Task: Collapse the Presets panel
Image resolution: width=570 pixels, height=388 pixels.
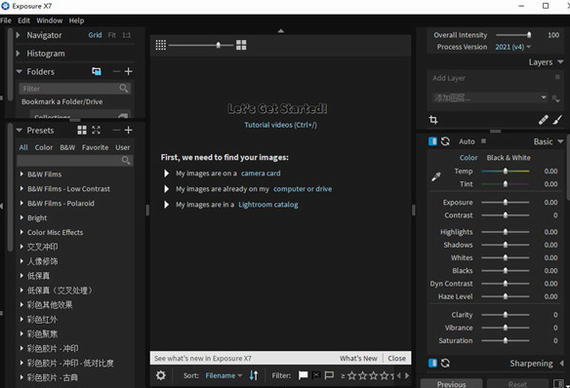Action: coord(19,130)
